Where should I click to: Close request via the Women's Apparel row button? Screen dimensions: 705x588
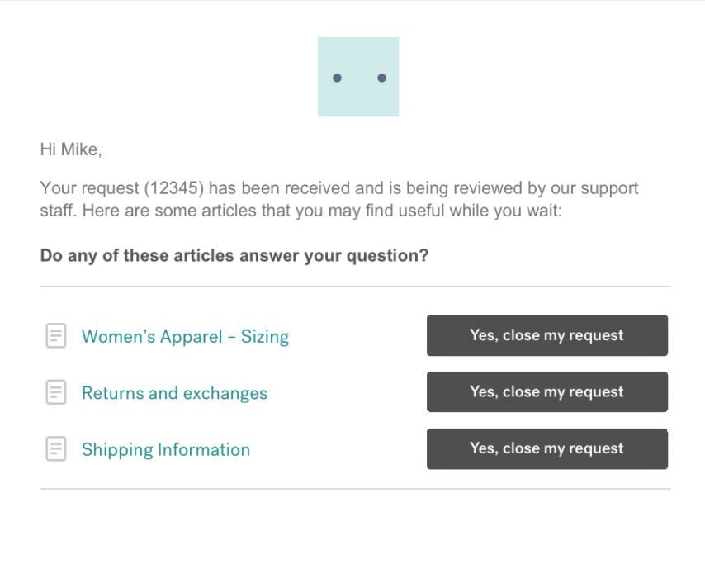coord(547,335)
